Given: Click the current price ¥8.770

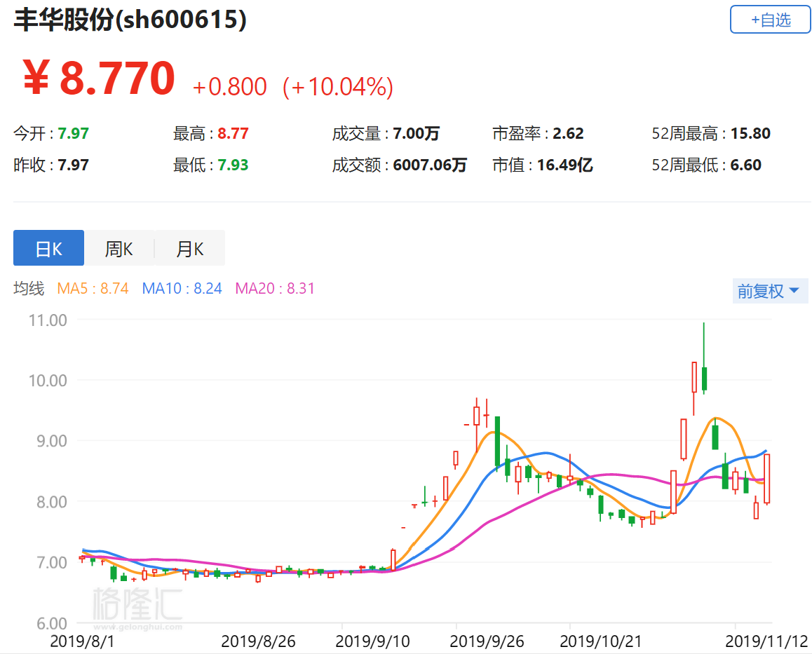Looking at the screenshot, I should click(99, 78).
